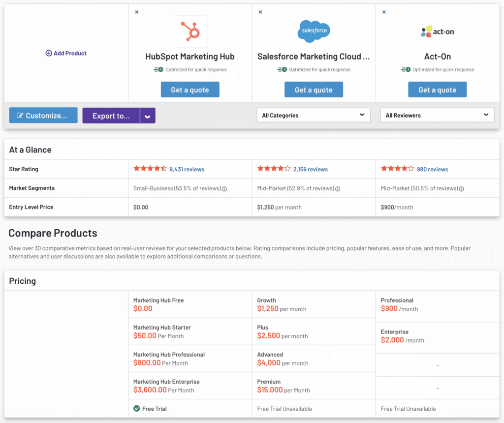The height and width of the screenshot is (423, 504).
Task: Click the Pricing section heading
Action: 23,281
